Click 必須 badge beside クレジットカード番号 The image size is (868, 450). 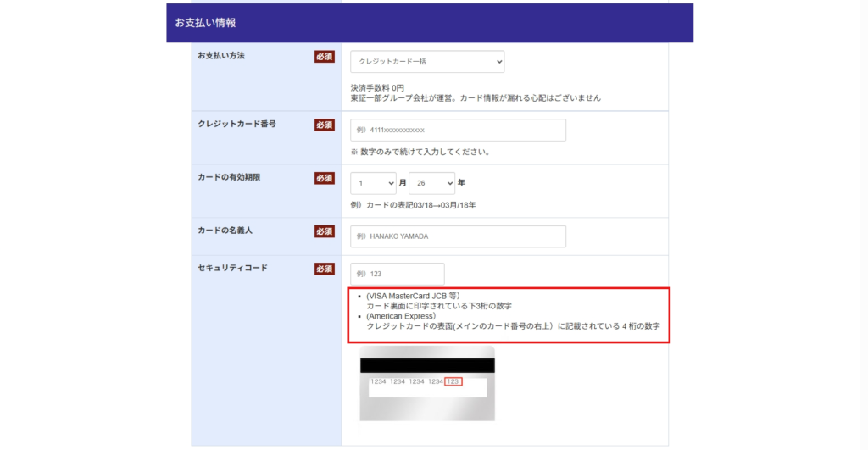pyautogui.click(x=325, y=125)
